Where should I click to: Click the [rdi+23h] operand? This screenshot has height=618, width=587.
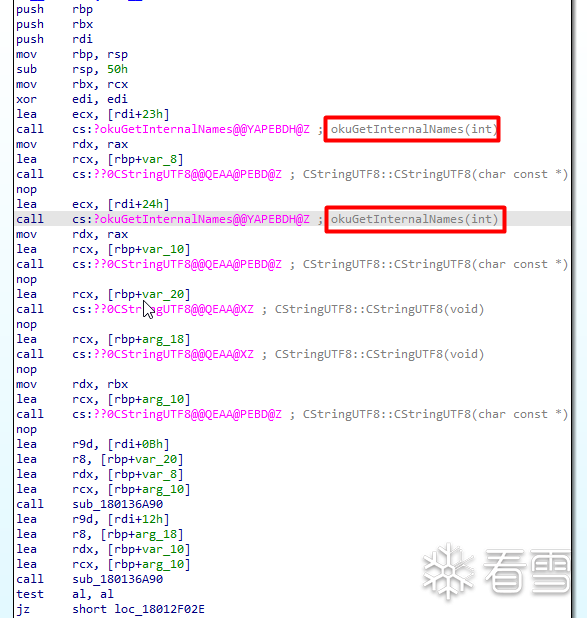pyautogui.click(x=138, y=114)
